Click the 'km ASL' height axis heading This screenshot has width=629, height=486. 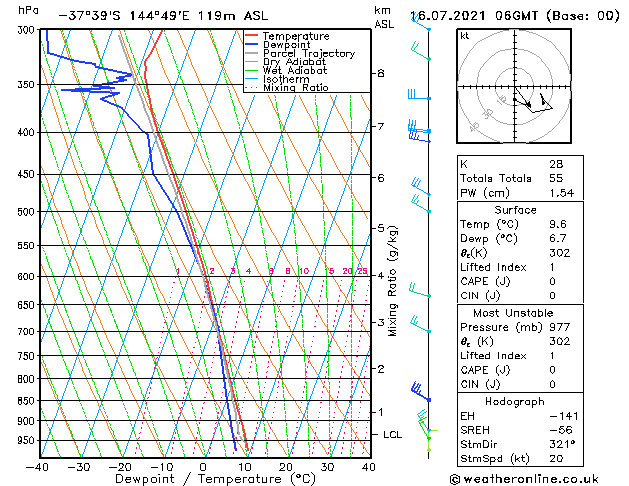tap(384, 17)
